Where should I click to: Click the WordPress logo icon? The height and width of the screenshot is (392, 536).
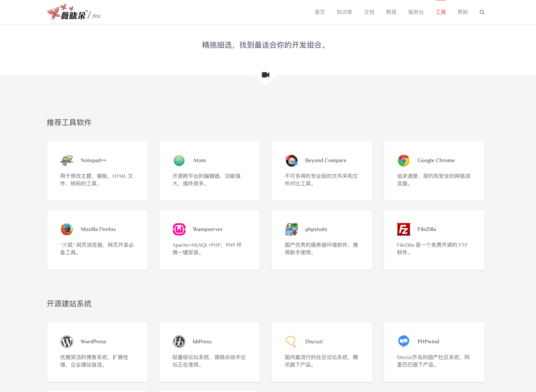click(67, 341)
